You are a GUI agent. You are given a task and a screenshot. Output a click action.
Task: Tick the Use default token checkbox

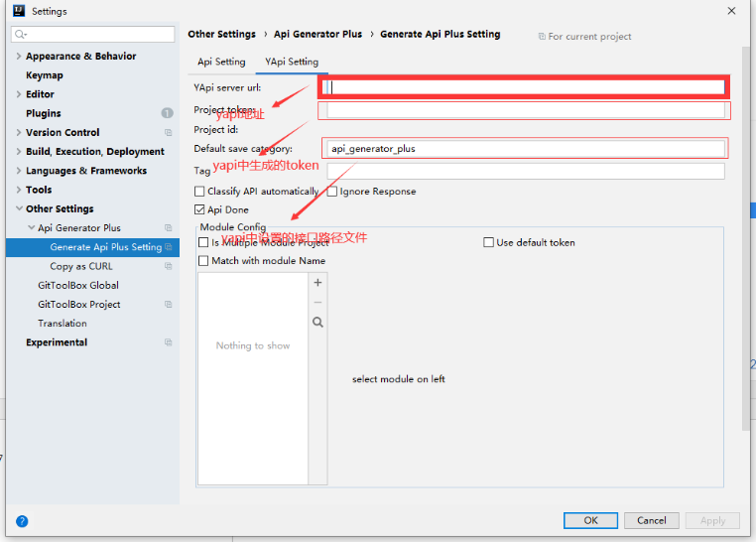(488, 242)
